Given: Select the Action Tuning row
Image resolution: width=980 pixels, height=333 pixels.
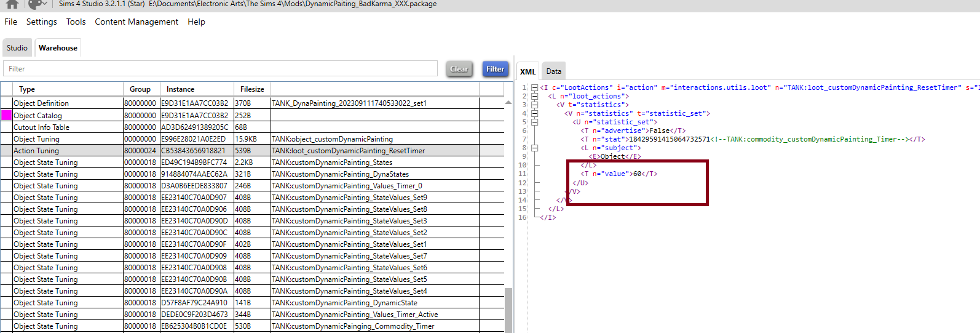Looking at the screenshot, I should [252, 150].
